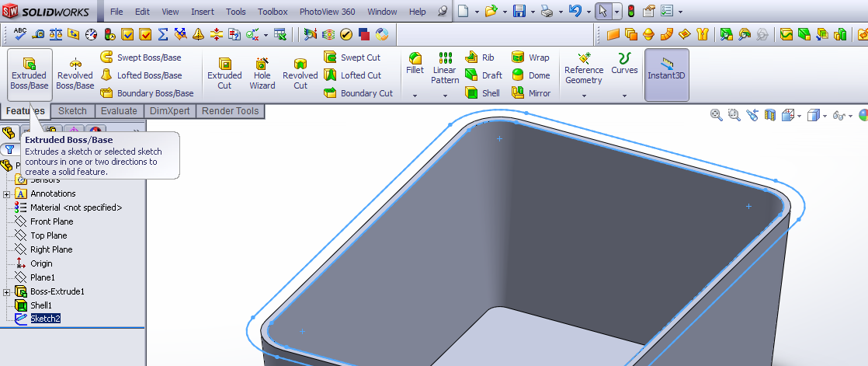Select the Wrap tool

pos(530,58)
